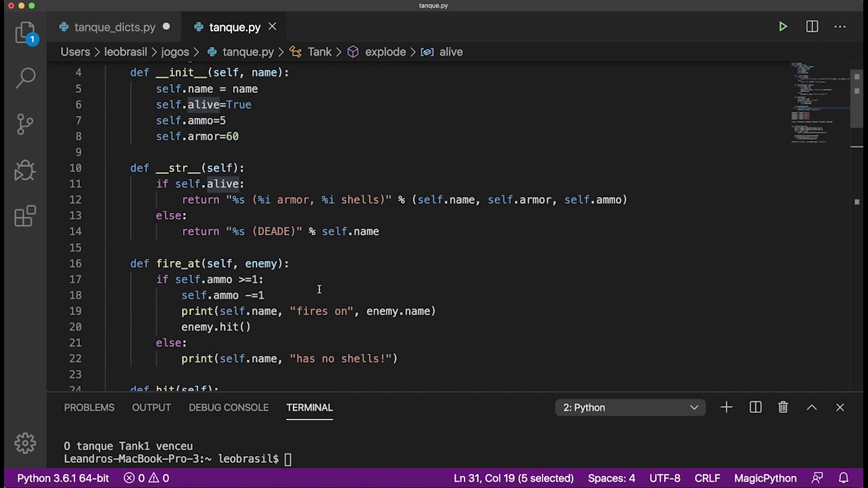Change the CRLF line ending setting
Viewport: 868px width, 488px height.
[707, 479]
